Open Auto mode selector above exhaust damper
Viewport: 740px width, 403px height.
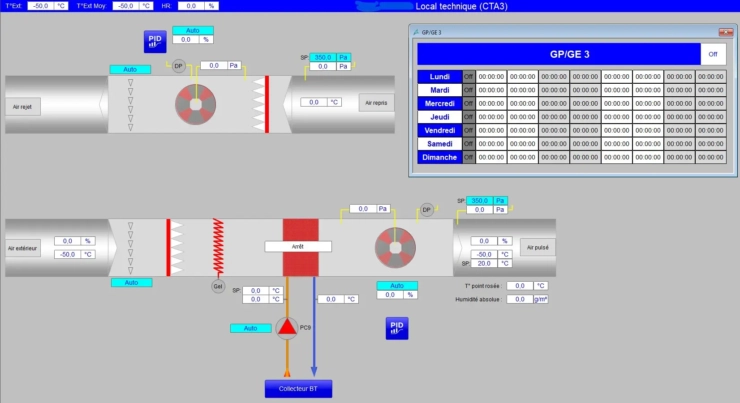(130, 70)
